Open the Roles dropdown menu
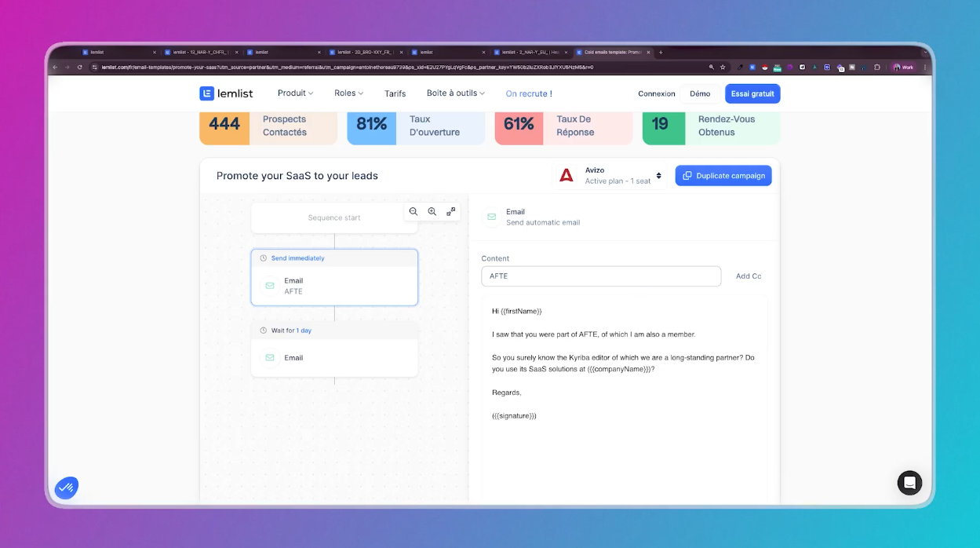 tap(349, 93)
